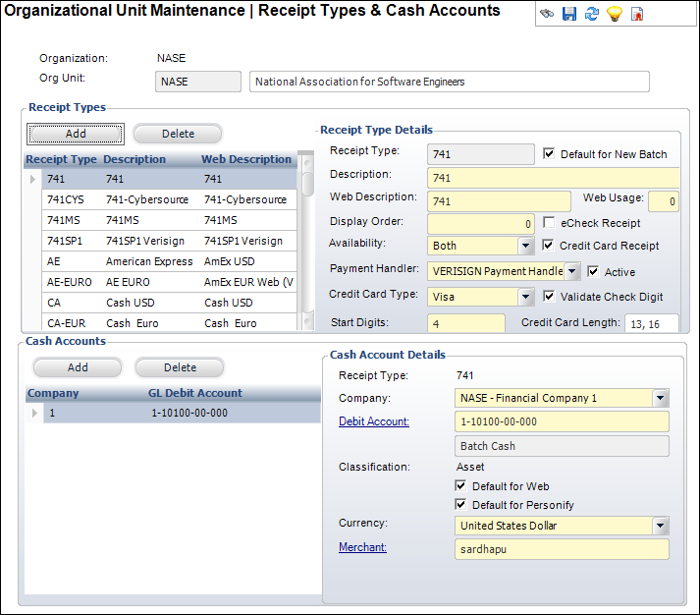Click Add button under Receipt Types
700x615 pixels.
76,134
